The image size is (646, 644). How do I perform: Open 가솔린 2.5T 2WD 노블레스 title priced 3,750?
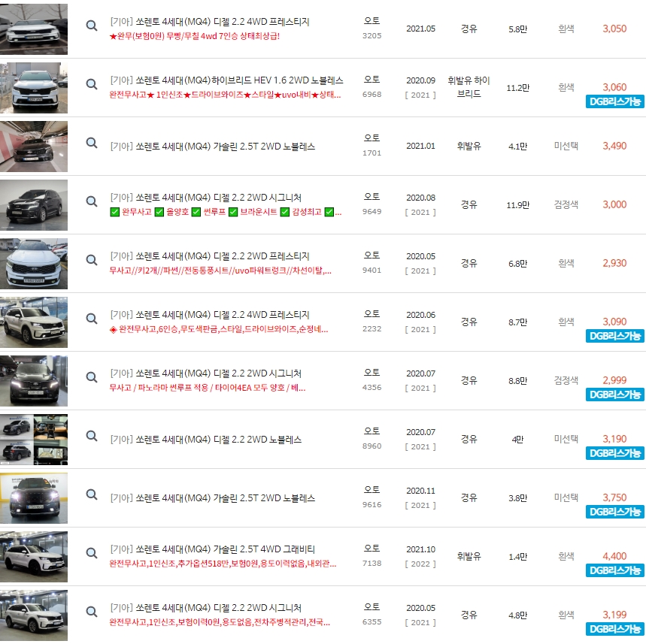coord(213,497)
